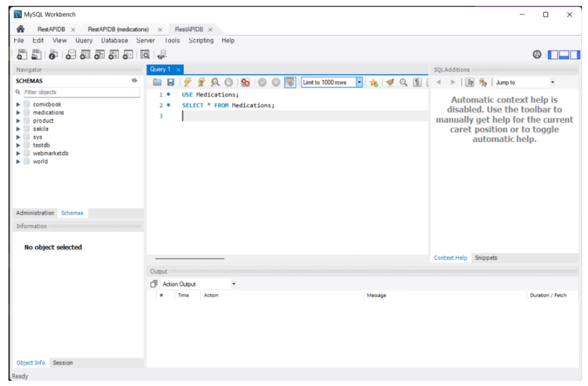Commit the current transaction

(262, 82)
